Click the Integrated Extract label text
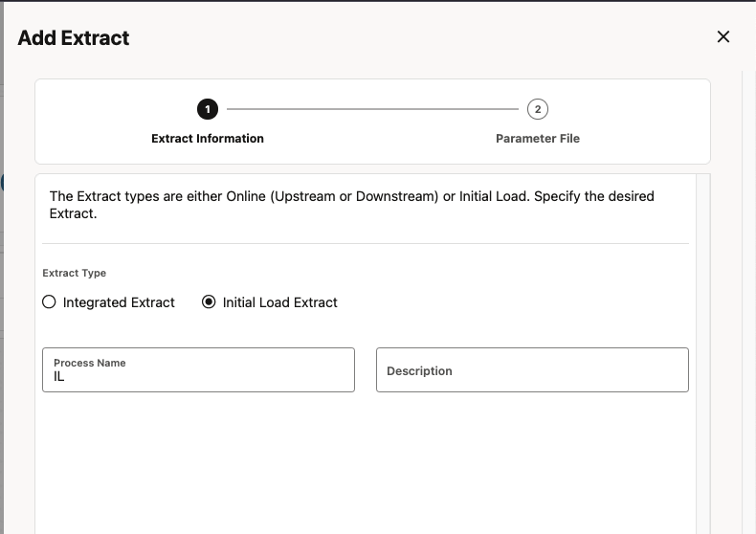 click(119, 302)
